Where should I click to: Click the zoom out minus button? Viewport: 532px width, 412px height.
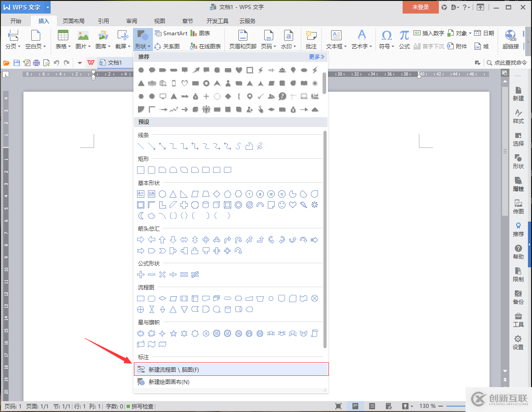[441, 406]
